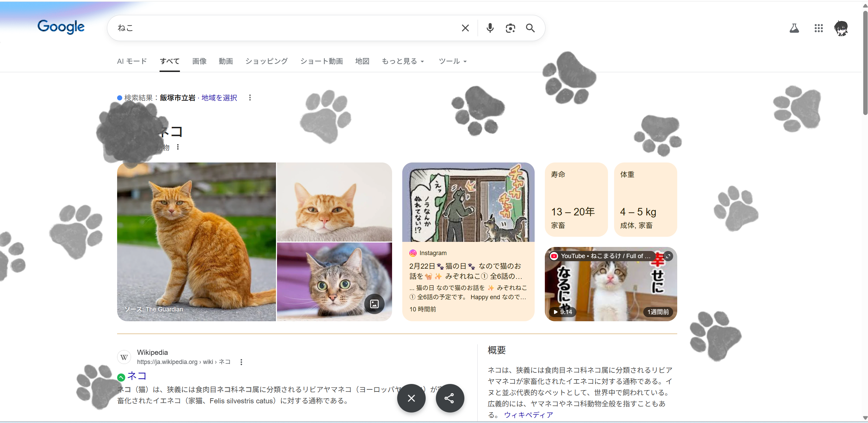868x423 pixels.
Task: Share the paw print easter egg
Action: [x=449, y=398]
